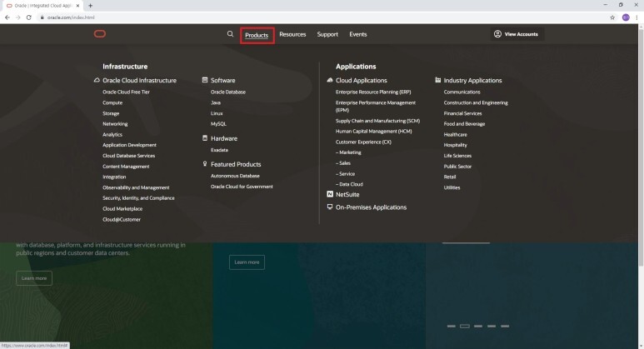This screenshot has height=349, width=644.
Task: Click the Featured Products lightbulb icon
Action: tap(205, 164)
